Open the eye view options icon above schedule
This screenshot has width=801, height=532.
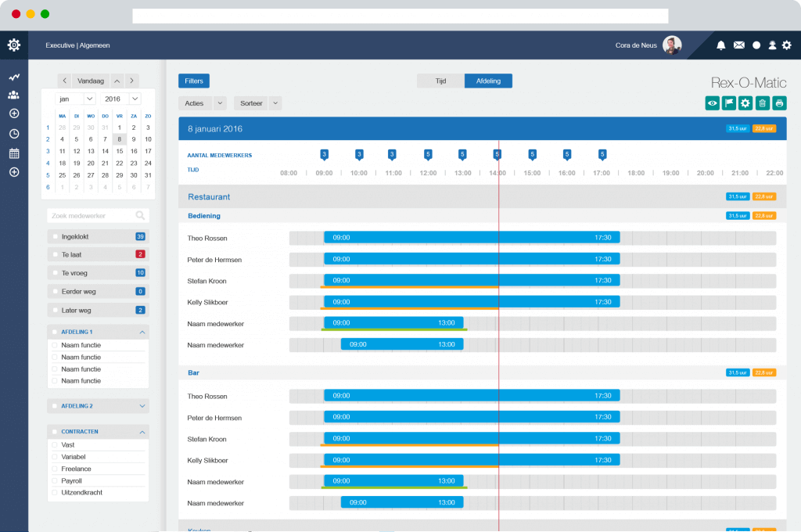[711, 102]
